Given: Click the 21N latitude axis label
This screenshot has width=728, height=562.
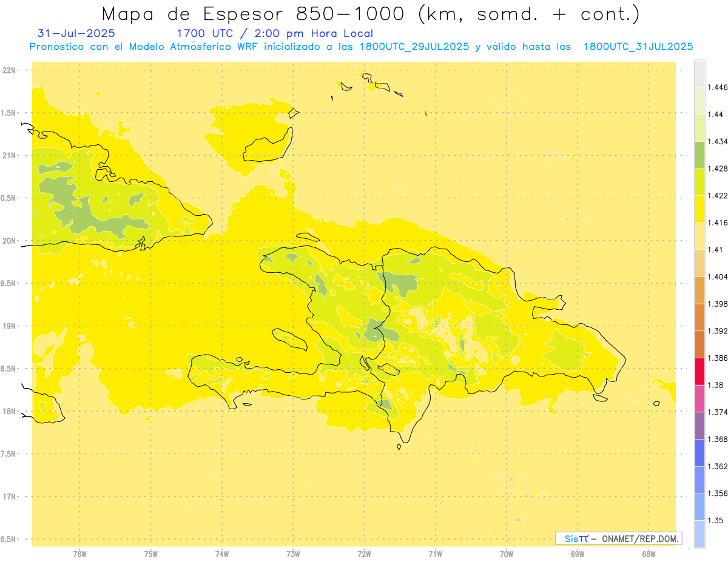Looking at the screenshot, I should (10, 156).
